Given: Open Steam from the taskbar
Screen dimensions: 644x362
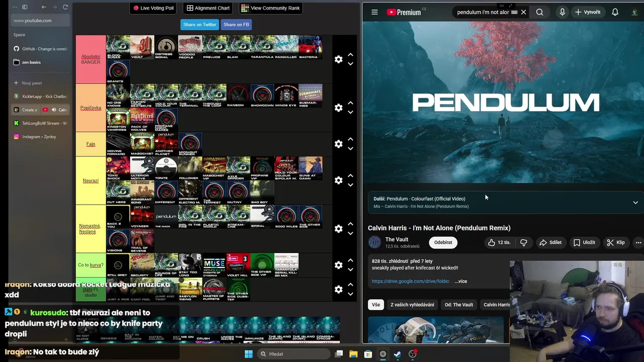Looking at the screenshot, I should (397, 354).
